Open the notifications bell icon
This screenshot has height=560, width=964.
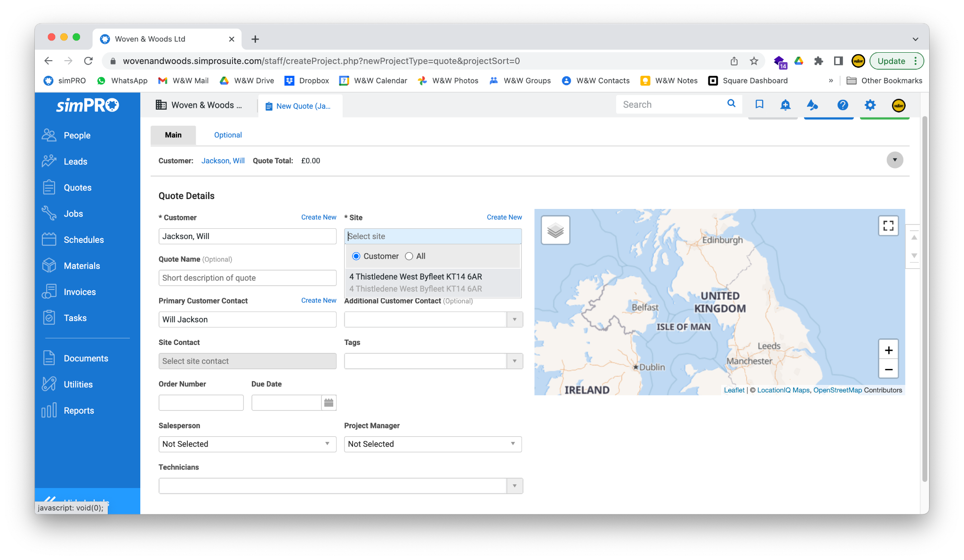785,104
